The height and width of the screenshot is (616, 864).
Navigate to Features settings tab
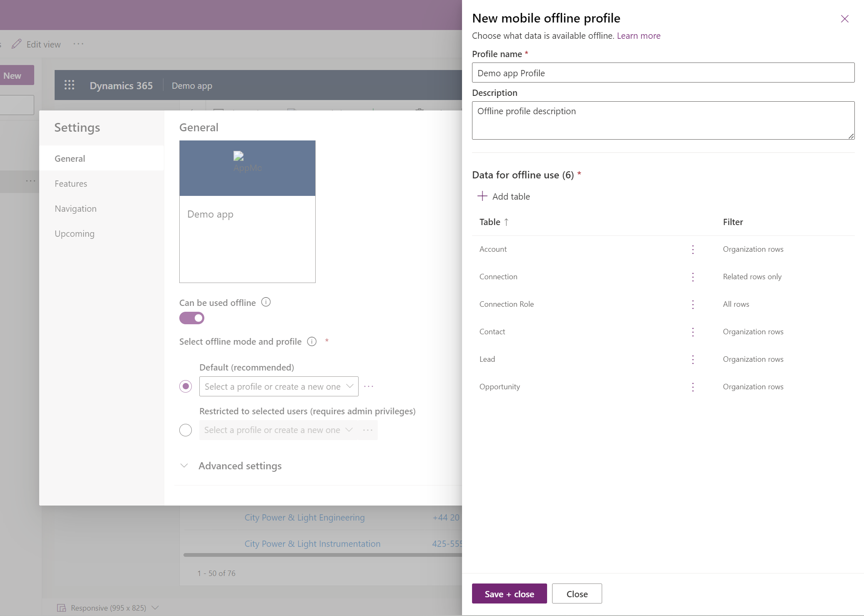tap(70, 183)
